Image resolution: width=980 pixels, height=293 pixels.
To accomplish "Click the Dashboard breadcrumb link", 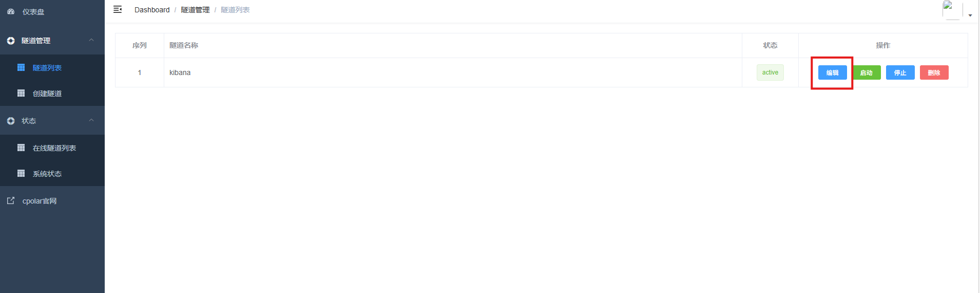I will point(152,10).
